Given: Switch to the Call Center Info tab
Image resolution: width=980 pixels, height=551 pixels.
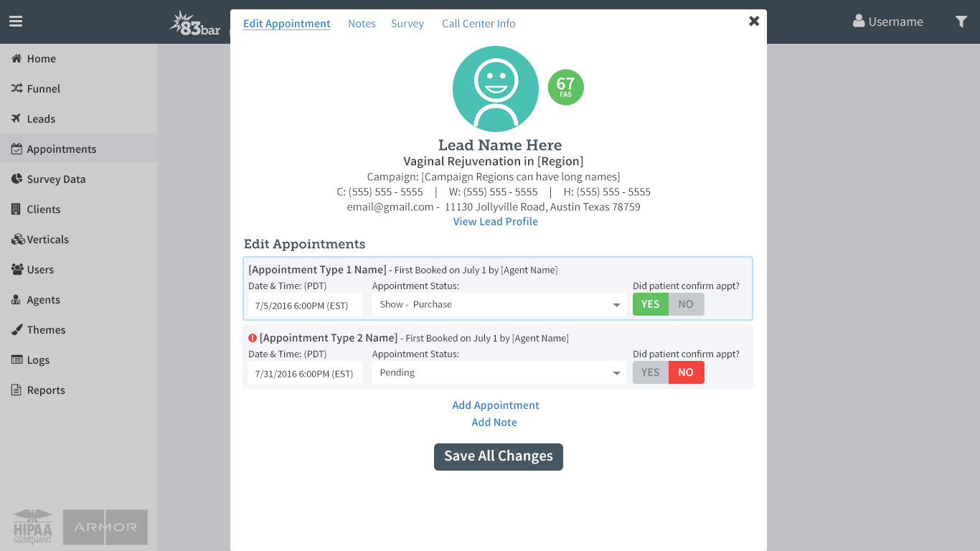Looking at the screenshot, I should tap(479, 24).
